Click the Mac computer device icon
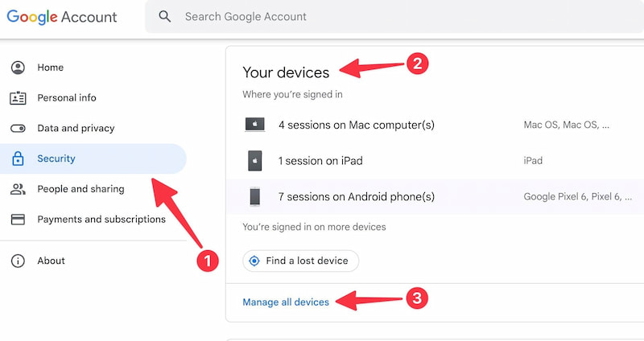This screenshot has width=644, height=341. pyautogui.click(x=254, y=125)
